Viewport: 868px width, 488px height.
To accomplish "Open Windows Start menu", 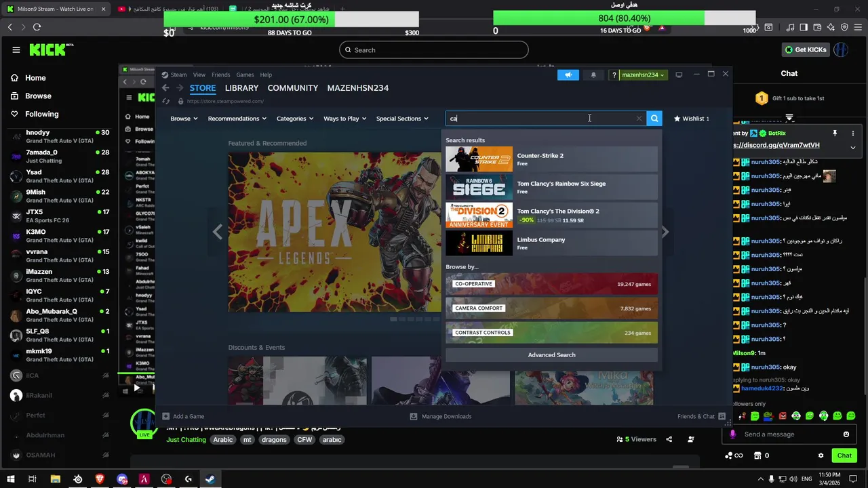I will (10, 479).
